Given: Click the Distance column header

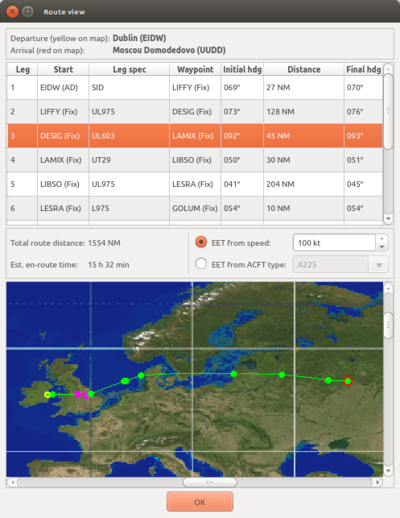Looking at the screenshot, I should click(304, 69).
